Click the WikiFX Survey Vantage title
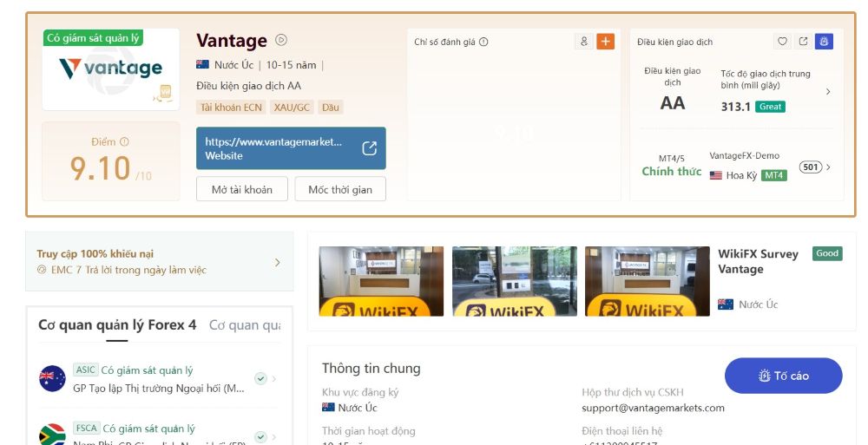Viewport: 868px width, 445px height. point(759,262)
